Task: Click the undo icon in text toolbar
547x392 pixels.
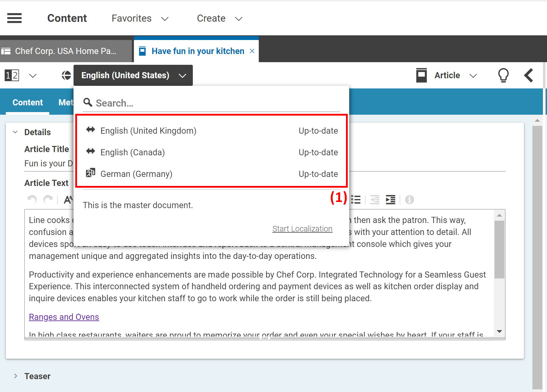Action: [32, 200]
